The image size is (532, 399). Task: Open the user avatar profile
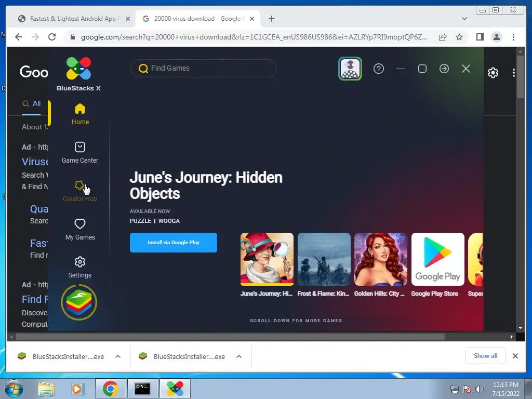pyautogui.click(x=350, y=69)
